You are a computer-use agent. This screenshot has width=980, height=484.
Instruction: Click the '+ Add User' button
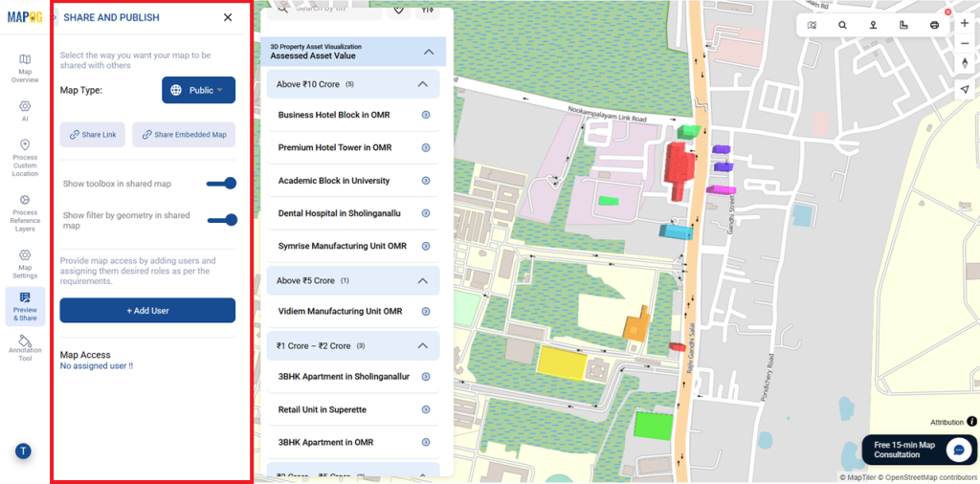tap(147, 310)
